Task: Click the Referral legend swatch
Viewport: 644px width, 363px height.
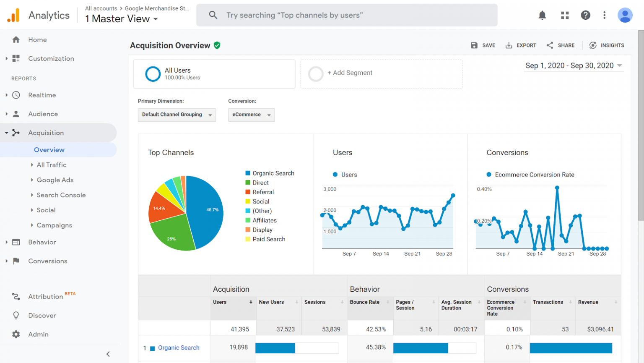Action: pyautogui.click(x=248, y=192)
